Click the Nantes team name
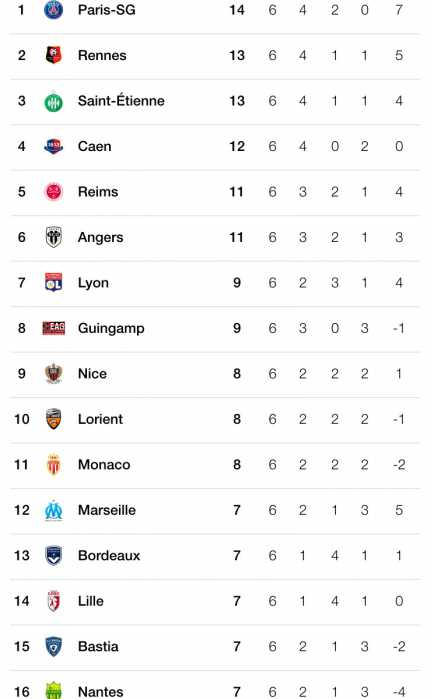The image size is (434, 699). (101, 691)
